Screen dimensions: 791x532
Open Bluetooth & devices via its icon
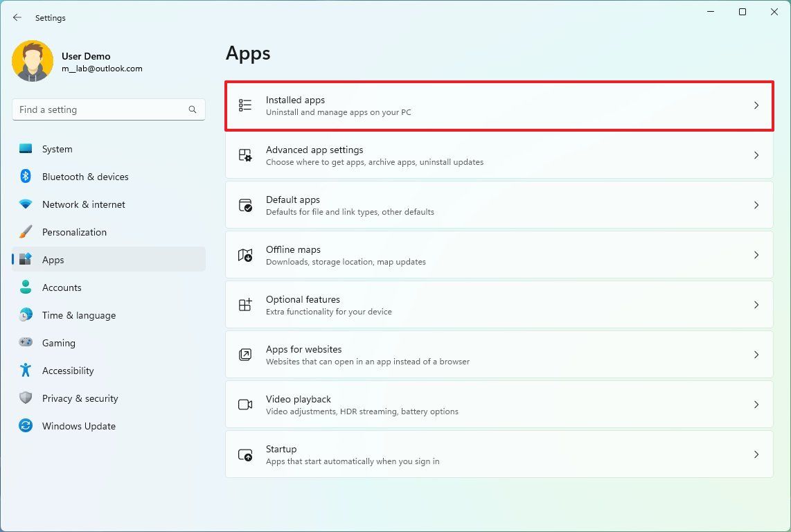click(26, 177)
